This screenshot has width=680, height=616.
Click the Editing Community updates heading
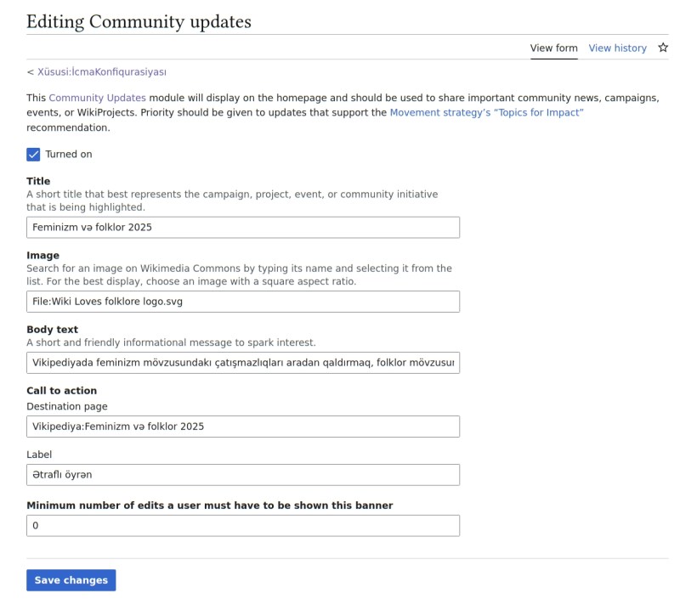pyautogui.click(x=139, y=22)
